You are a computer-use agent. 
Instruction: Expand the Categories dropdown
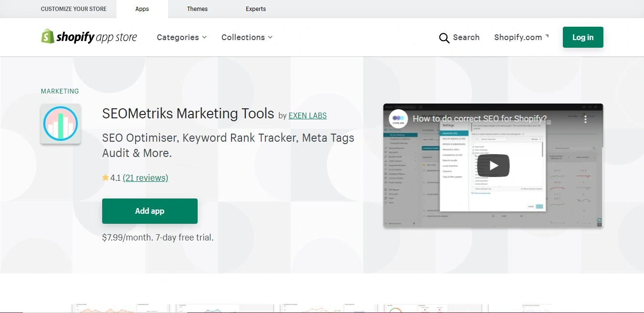181,37
